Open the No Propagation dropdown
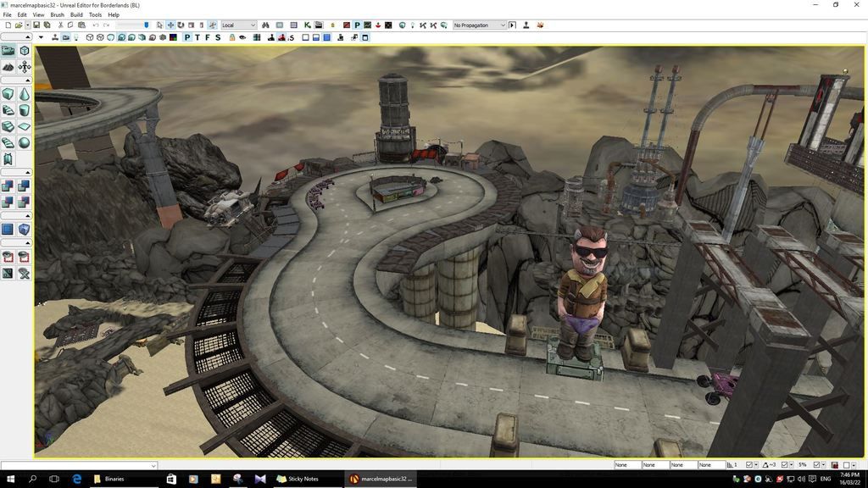Image resolution: width=868 pixels, height=488 pixels. pyautogui.click(x=479, y=25)
